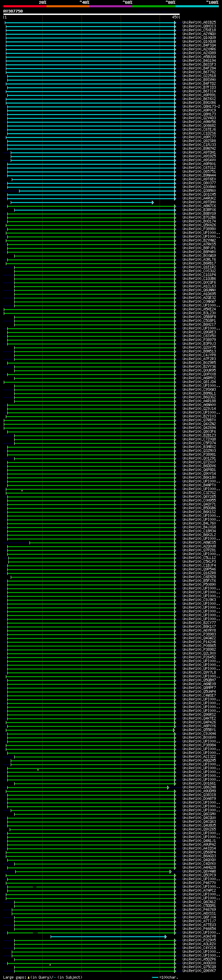Click hit label UniRef100_Q2V4D3

[199, 118]
